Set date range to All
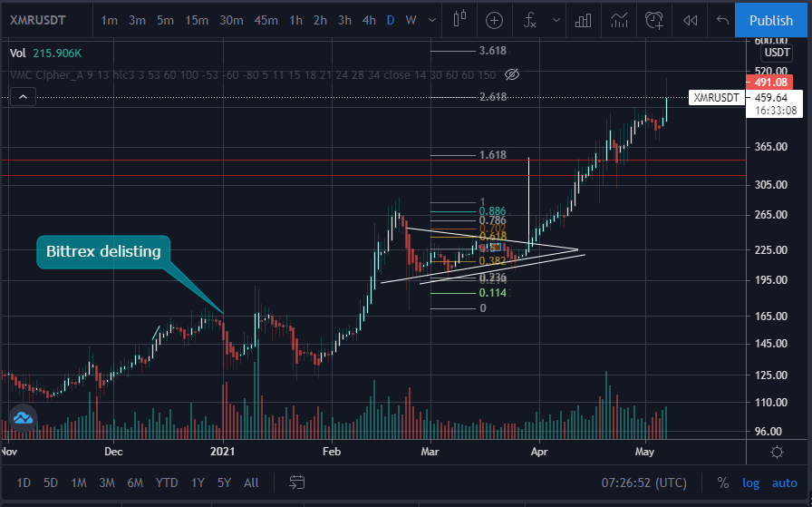This screenshot has width=812, height=507. click(251, 483)
